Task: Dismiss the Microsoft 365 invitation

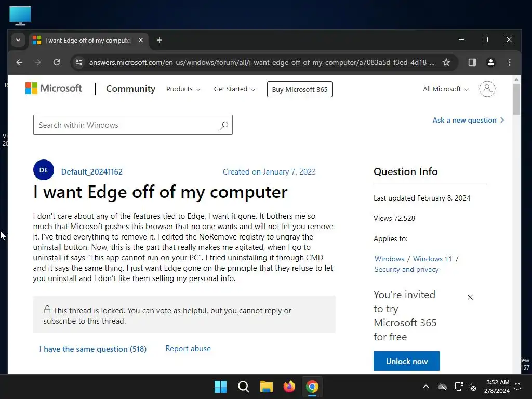Action: pyautogui.click(x=470, y=297)
